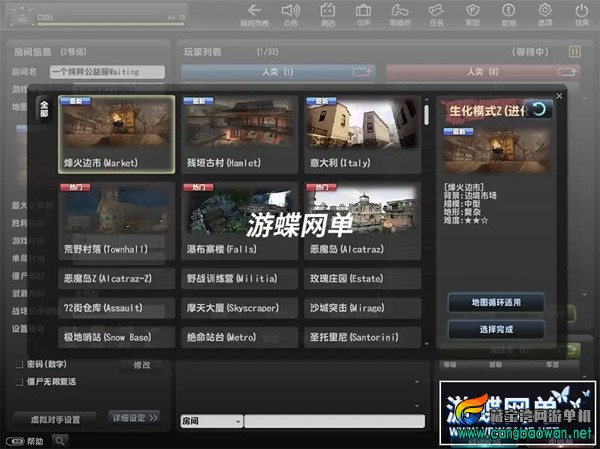Toggle the 僵尸无限复活 checkbox
This screenshot has width=600, height=449.
click(19, 382)
